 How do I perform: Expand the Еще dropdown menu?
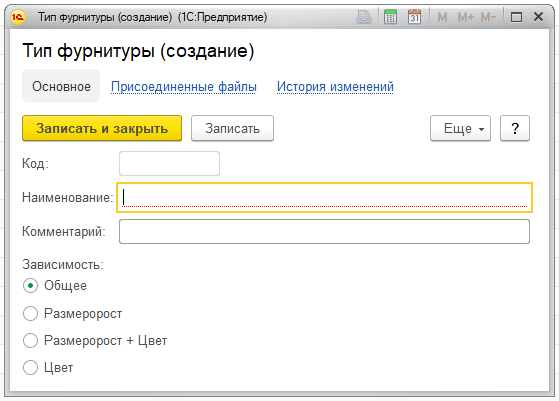(460, 128)
